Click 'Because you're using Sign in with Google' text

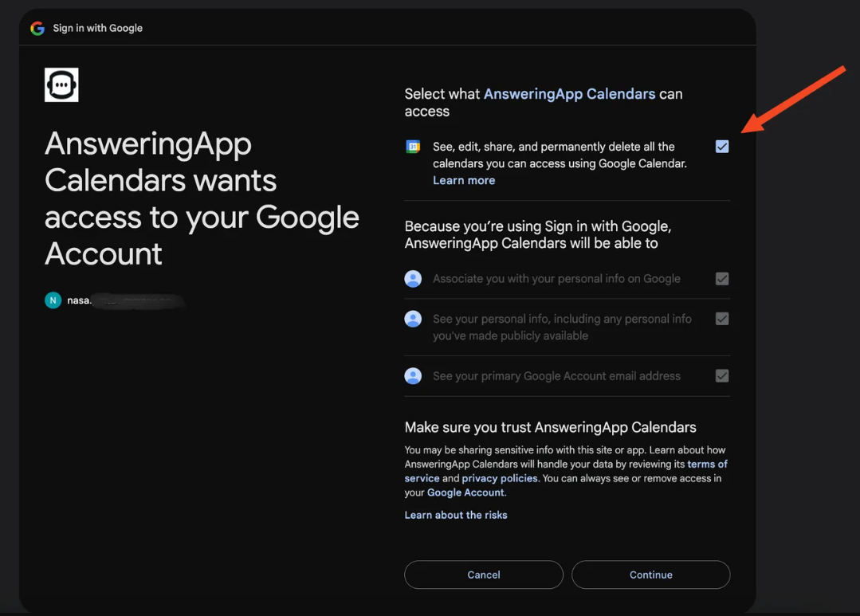(538, 235)
